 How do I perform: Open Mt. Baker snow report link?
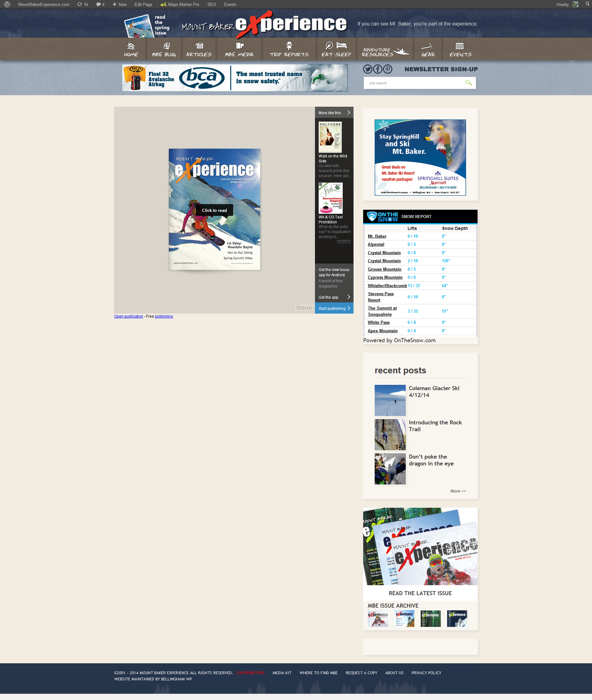click(x=377, y=236)
